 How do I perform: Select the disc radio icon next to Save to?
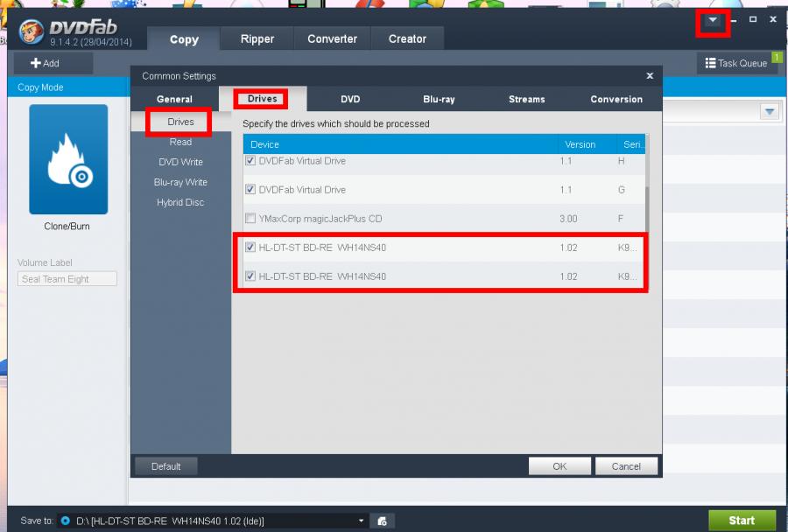[x=66, y=521]
